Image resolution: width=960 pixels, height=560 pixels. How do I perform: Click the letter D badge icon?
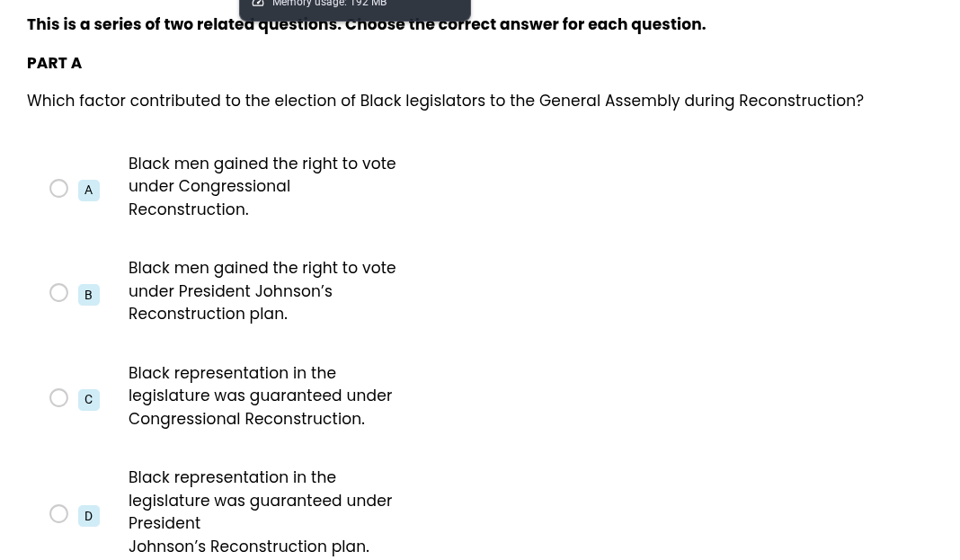click(x=88, y=516)
